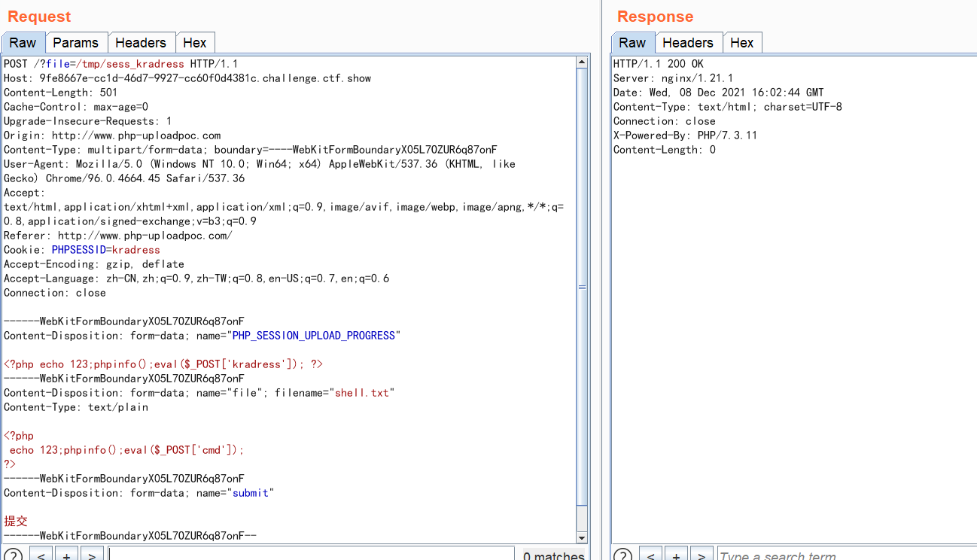Switch to the Request Params tab

pos(75,43)
